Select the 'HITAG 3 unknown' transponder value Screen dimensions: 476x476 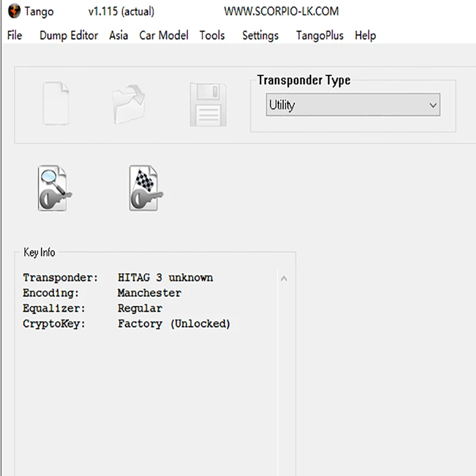165,277
